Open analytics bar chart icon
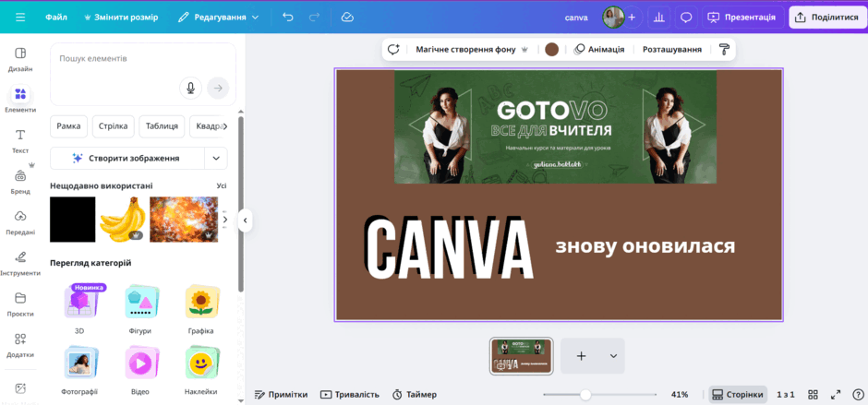The height and width of the screenshot is (405, 868). coord(658,18)
